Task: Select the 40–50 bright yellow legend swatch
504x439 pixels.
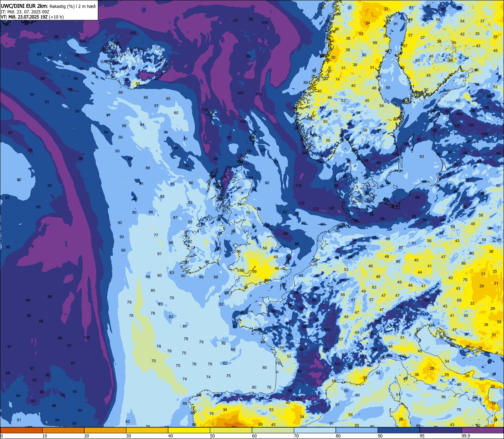Action: [189, 430]
